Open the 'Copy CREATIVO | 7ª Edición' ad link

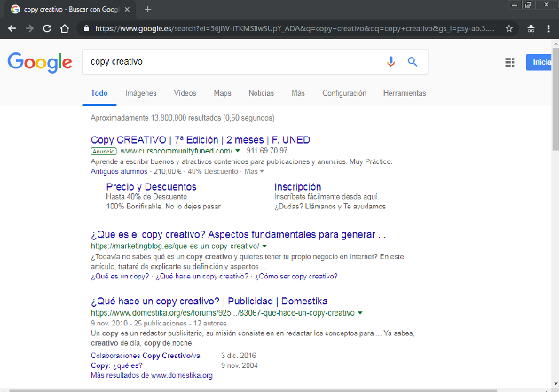[201, 140]
